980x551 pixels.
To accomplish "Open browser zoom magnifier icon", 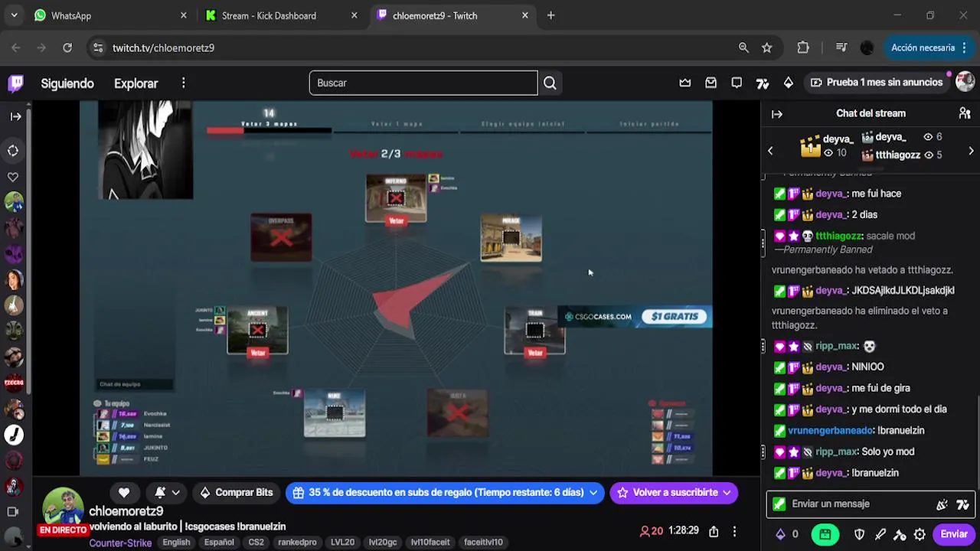I will [743, 47].
